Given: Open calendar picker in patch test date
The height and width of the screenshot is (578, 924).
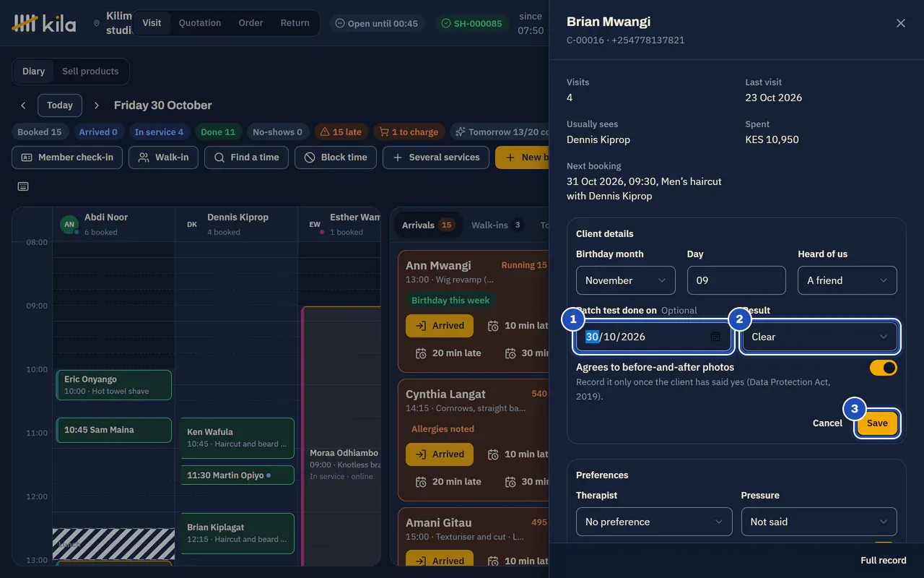Looking at the screenshot, I should tap(715, 337).
